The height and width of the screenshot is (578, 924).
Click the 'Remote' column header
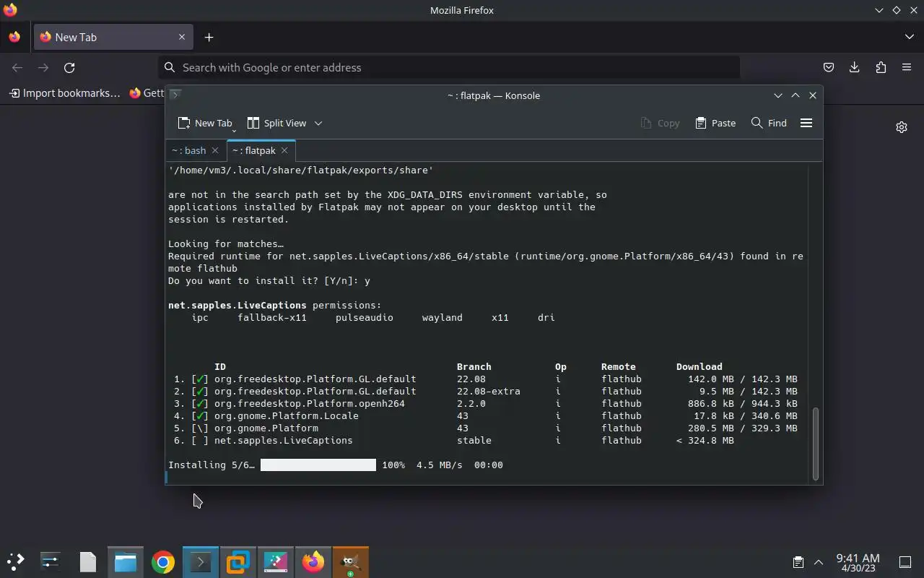tap(618, 366)
